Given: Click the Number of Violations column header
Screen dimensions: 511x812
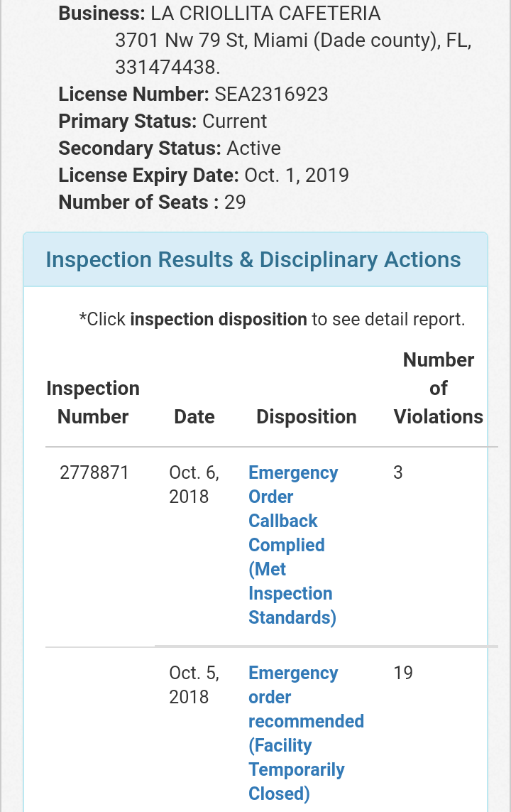Looking at the screenshot, I should coord(438,388).
